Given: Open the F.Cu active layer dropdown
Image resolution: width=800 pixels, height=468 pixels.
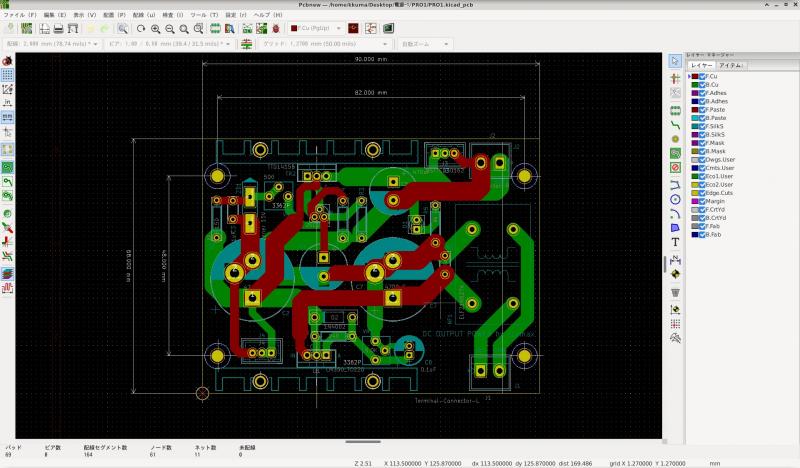Looking at the screenshot, I should point(316,29).
